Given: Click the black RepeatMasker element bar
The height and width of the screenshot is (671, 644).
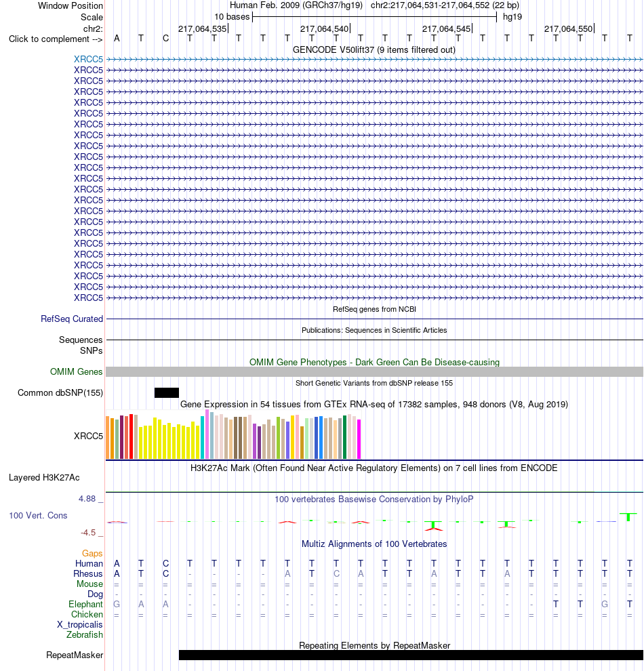Looking at the screenshot, I should [411, 655].
